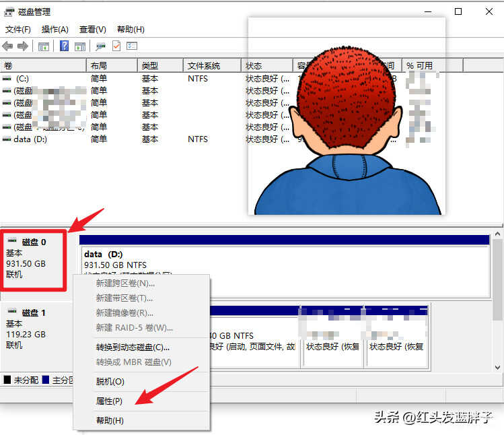Click the disk connect icon in toolbar
504x435 pixels.
click(x=101, y=46)
